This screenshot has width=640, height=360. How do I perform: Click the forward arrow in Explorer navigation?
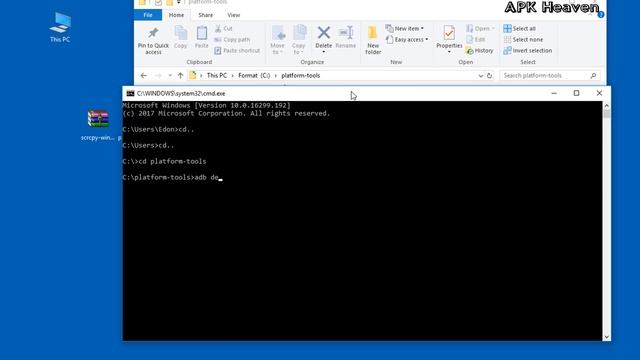158,76
